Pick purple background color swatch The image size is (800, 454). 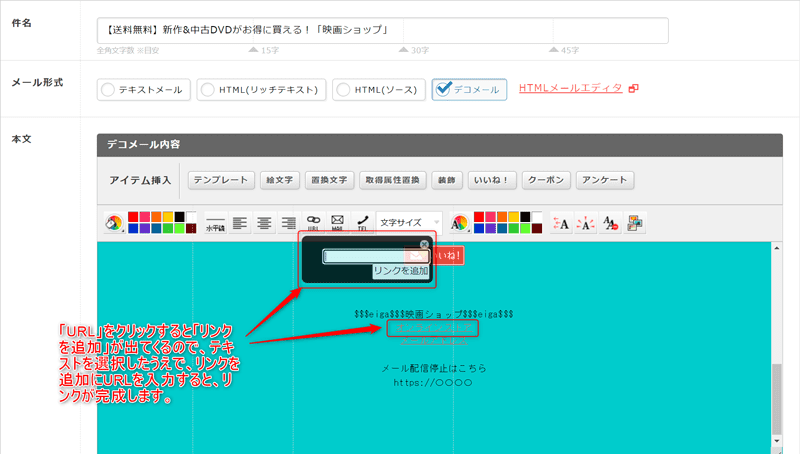point(144,229)
